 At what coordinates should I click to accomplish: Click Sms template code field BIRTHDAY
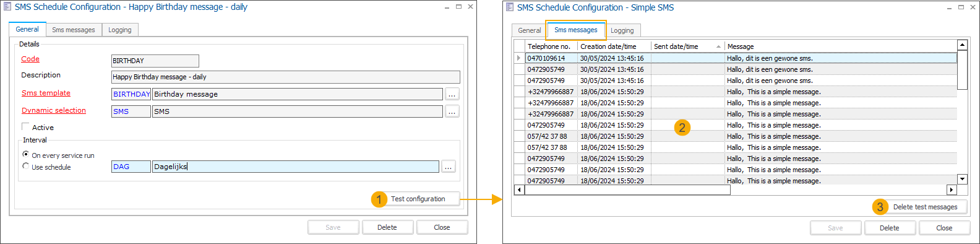pos(131,94)
